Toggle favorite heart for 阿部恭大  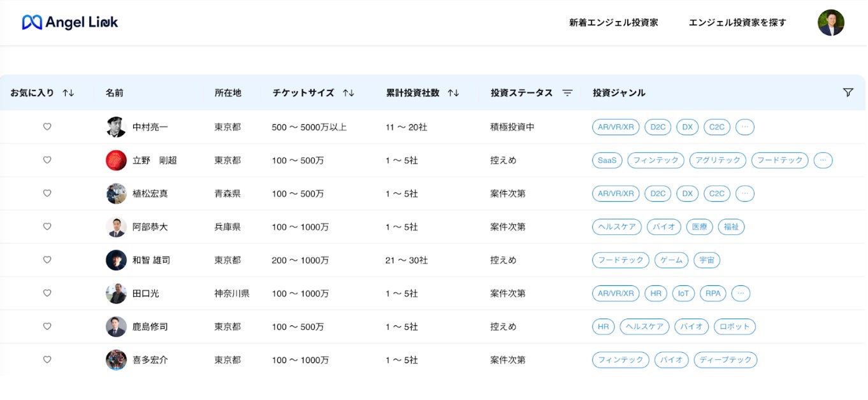(47, 227)
